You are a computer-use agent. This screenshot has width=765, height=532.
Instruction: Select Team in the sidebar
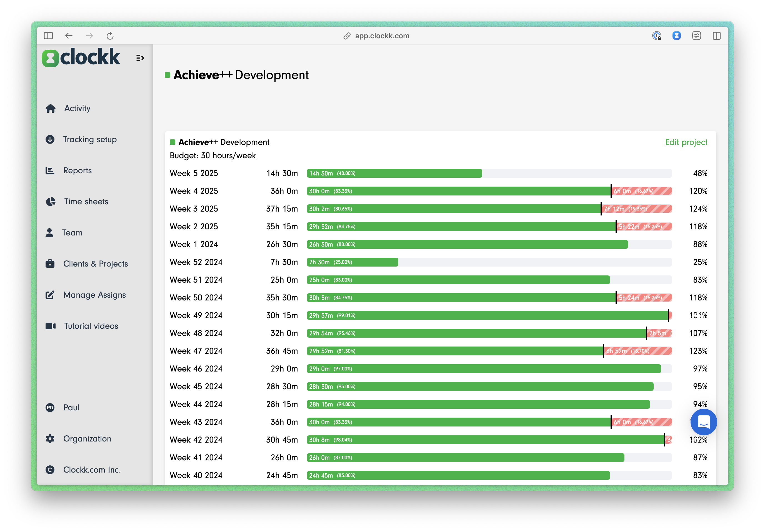pyautogui.click(x=72, y=232)
